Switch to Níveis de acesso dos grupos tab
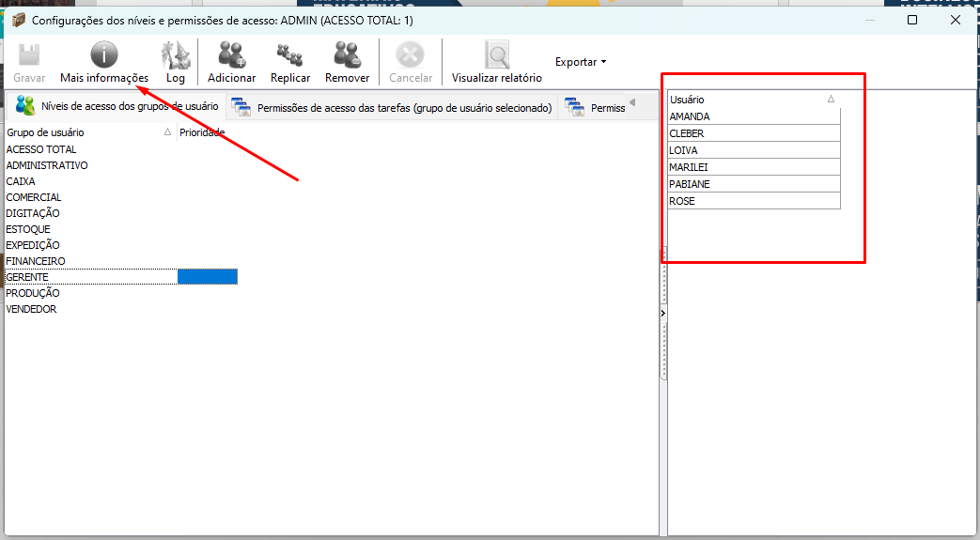Image resolution: width=980 pixels, height=540 pixels. [x=117, y=106]
